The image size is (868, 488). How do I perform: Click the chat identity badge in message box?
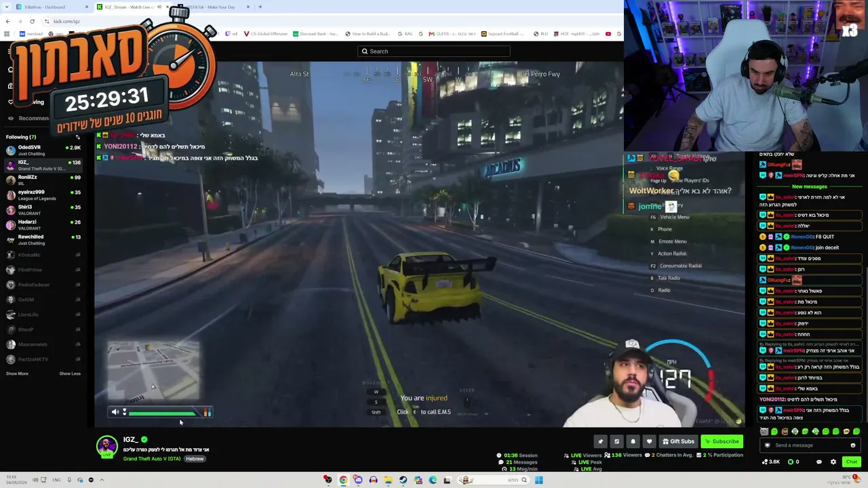[x=767, y=445]
